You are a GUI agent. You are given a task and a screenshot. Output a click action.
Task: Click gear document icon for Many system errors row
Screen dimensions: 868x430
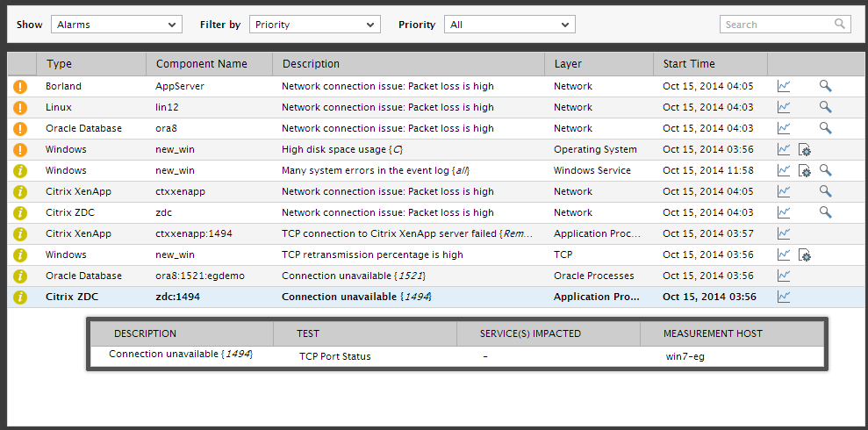(804, 171)
